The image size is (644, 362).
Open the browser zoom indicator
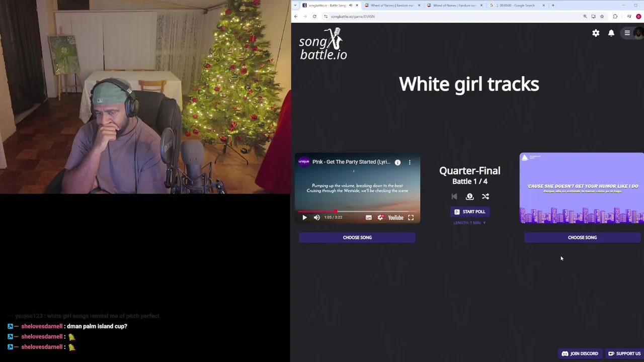pyautogui.click(x=585, y=17)
